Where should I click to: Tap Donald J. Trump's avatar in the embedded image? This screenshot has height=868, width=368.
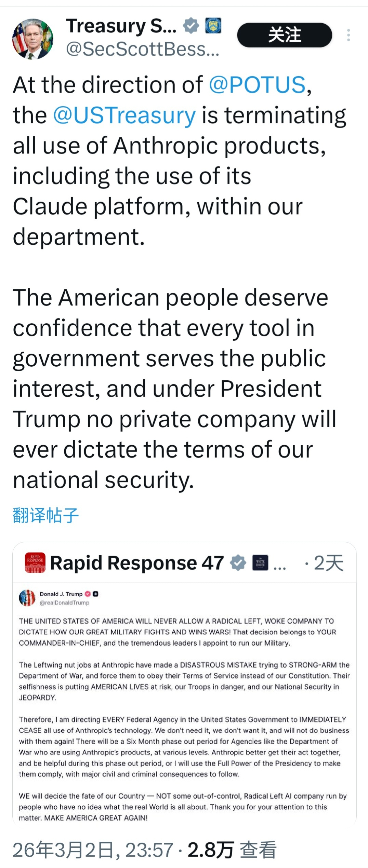coord(27,598)
